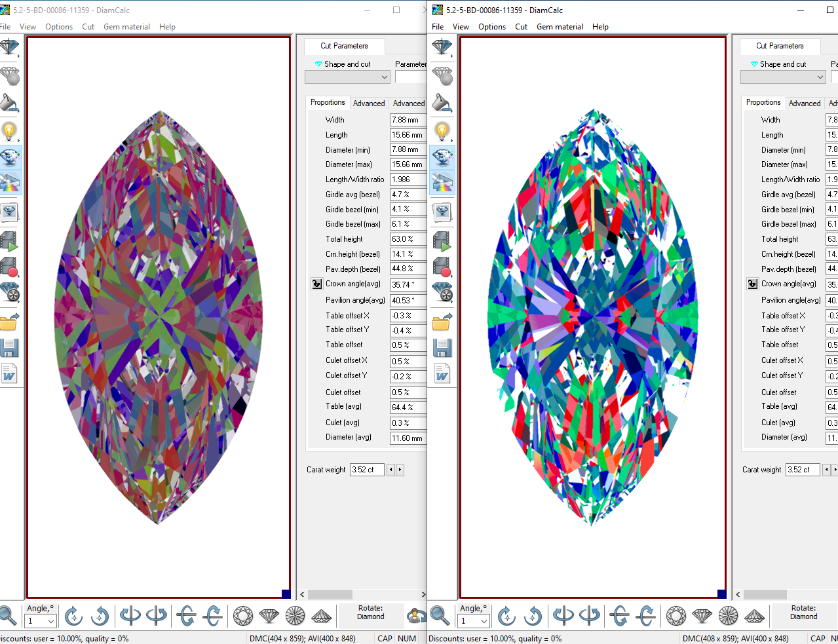Toggle the prism dispersion icon in right window
The image size is (838, 644).
[x=442, y=183]
